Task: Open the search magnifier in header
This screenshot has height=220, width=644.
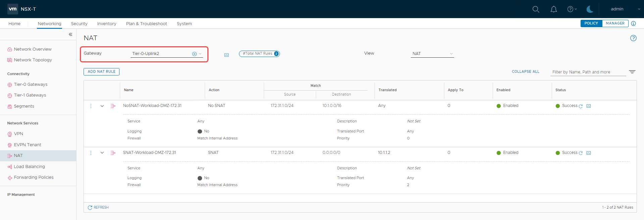Action: (536, 9)
